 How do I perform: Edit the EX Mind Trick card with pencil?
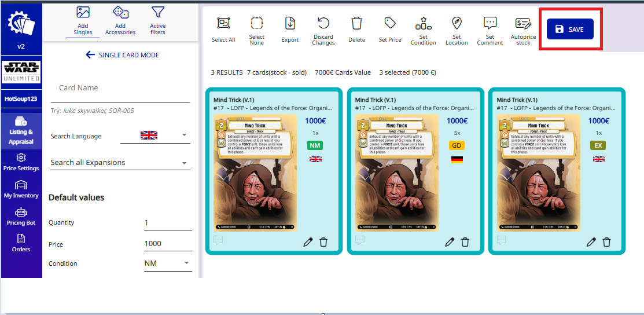click(591, 242)
